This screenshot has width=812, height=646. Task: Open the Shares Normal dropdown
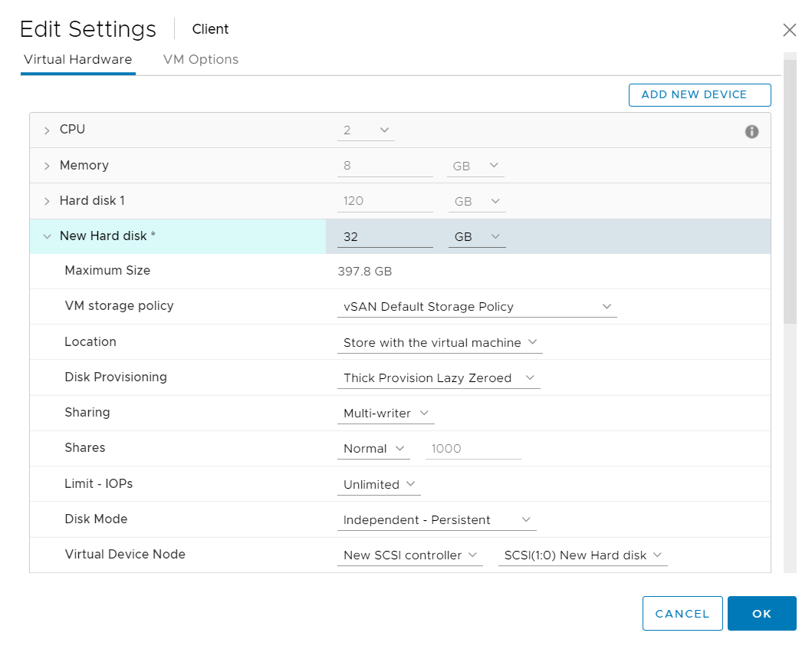(373, 448)
